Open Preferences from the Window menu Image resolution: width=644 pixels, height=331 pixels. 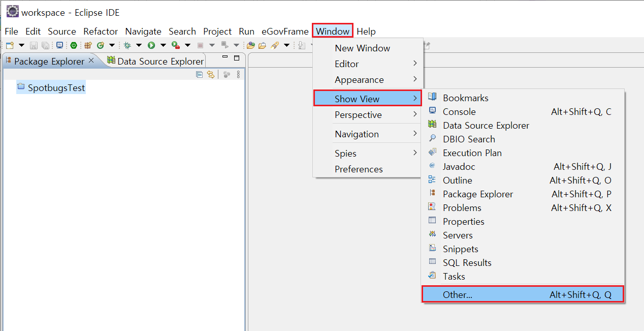click(x=359, y=169)
